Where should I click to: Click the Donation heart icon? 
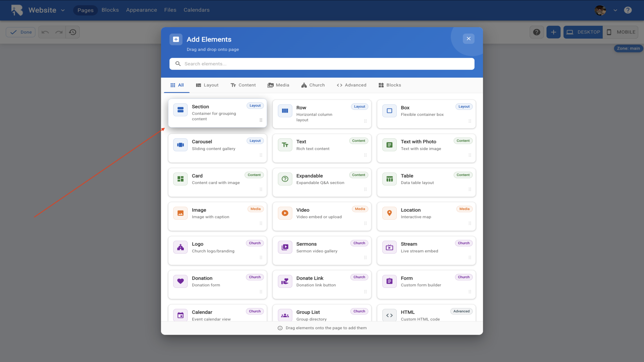[x=180, y=281]
